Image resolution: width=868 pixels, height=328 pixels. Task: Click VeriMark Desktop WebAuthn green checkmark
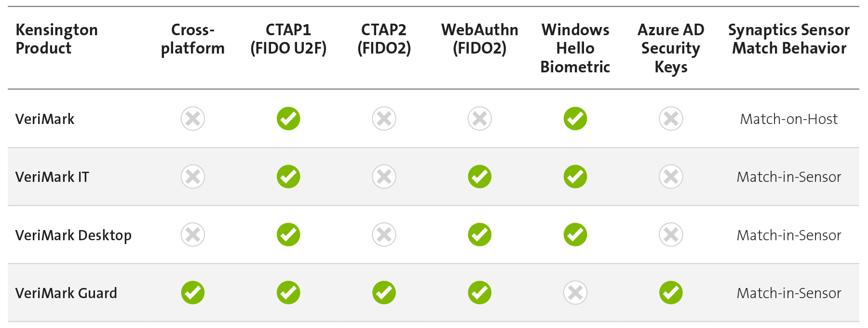[480, 235]
